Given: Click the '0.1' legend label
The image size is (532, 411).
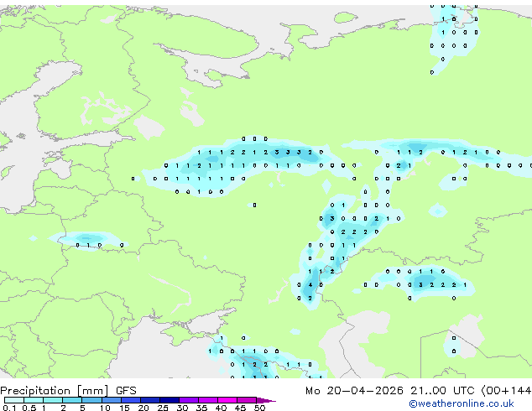Looking at the screenshot, I should [x=9, y=408].
